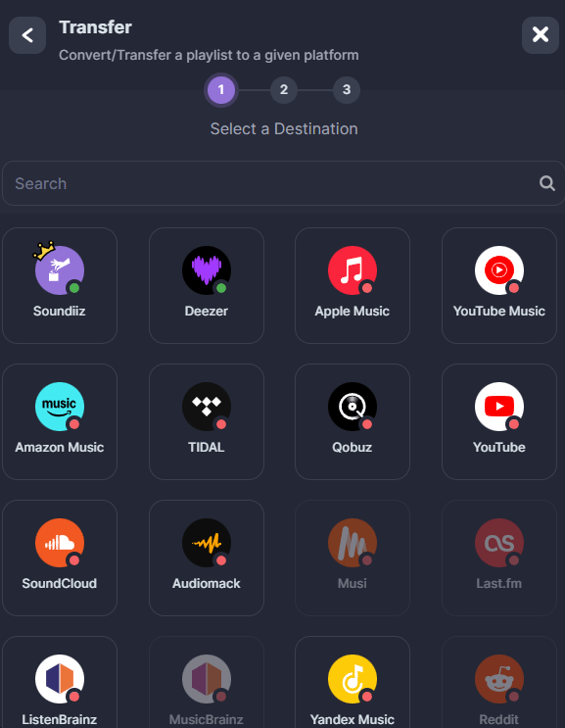Select the YouTube Music tile
This screenshot has height=728, width=565.
(499, 285)
